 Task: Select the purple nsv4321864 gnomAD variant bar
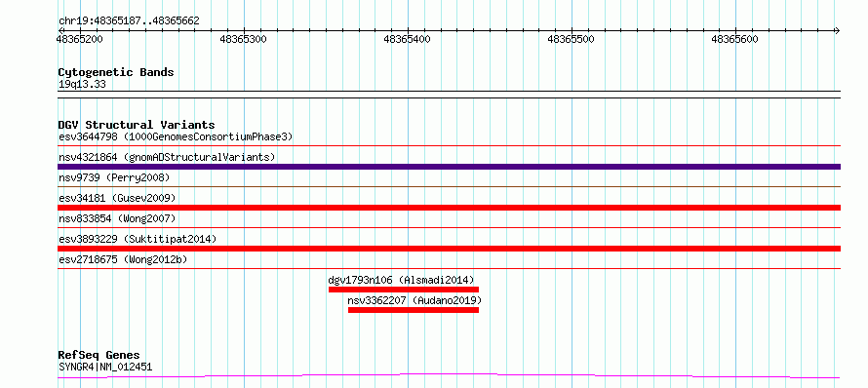tap(449, 167)
